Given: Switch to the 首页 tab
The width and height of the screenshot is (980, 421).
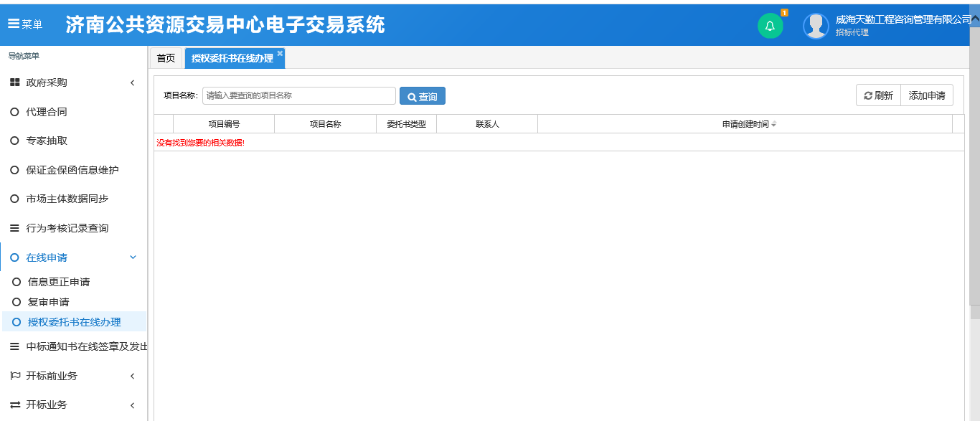Looking at the screenshot, I should (165, 57).
